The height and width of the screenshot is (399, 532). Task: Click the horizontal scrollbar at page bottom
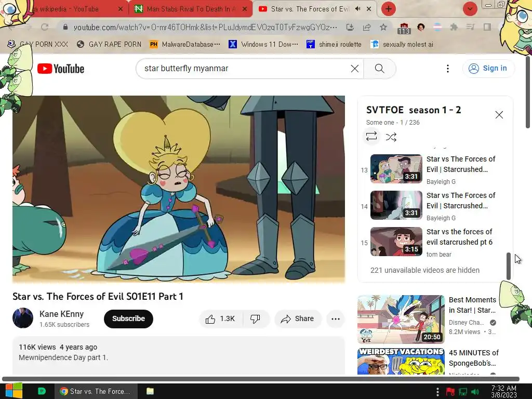(x=261, y=379)
